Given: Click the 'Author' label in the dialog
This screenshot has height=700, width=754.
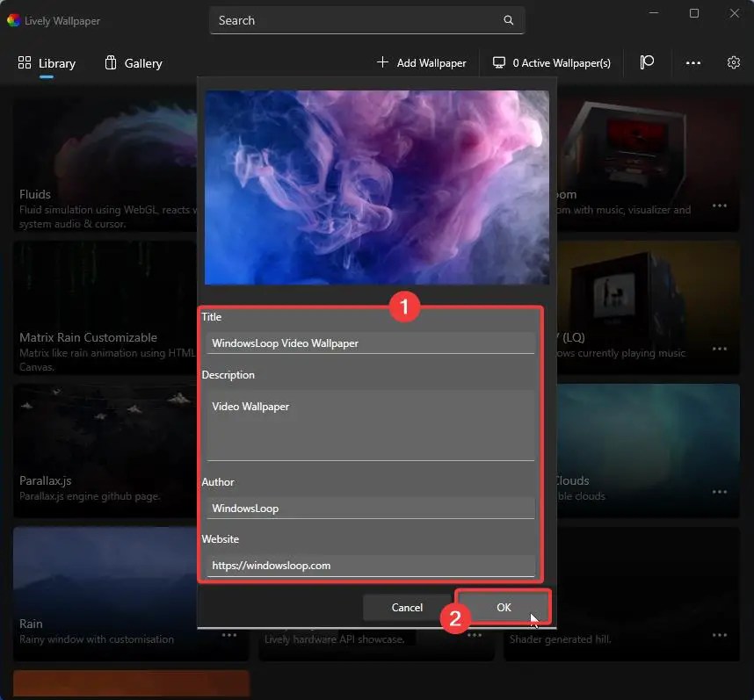Looking at the screenshot, I should 218,482.
